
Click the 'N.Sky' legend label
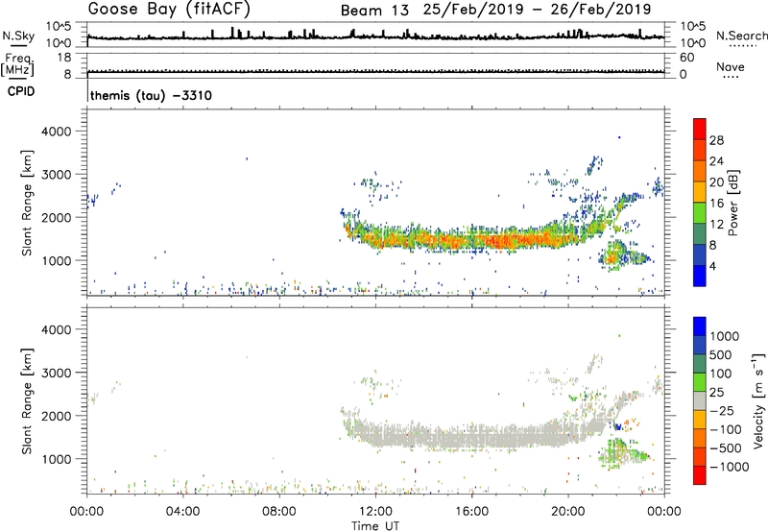[18, 36]
